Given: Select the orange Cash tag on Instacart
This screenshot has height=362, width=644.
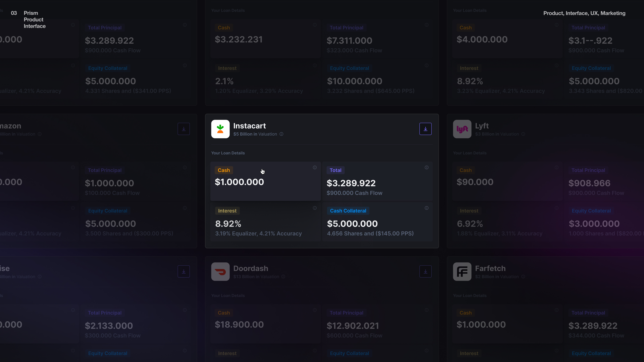Looking at the screenshot, I should [224, 170].
